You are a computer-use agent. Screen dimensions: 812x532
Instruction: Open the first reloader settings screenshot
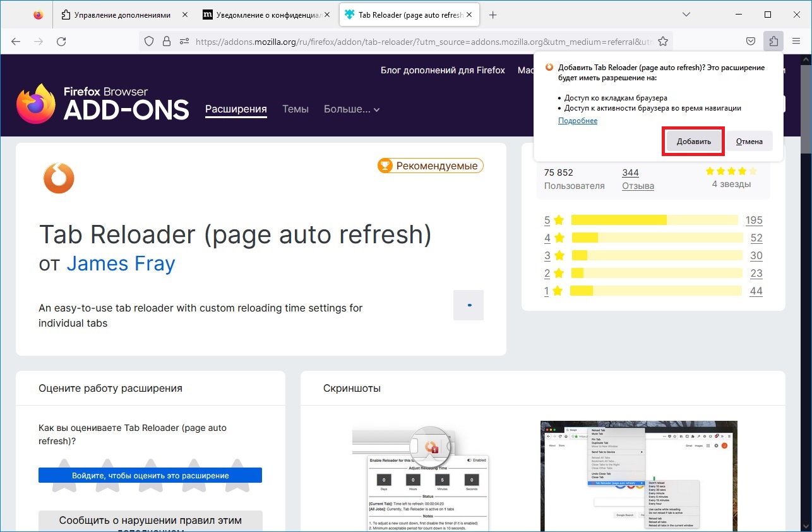pos(421,477)
